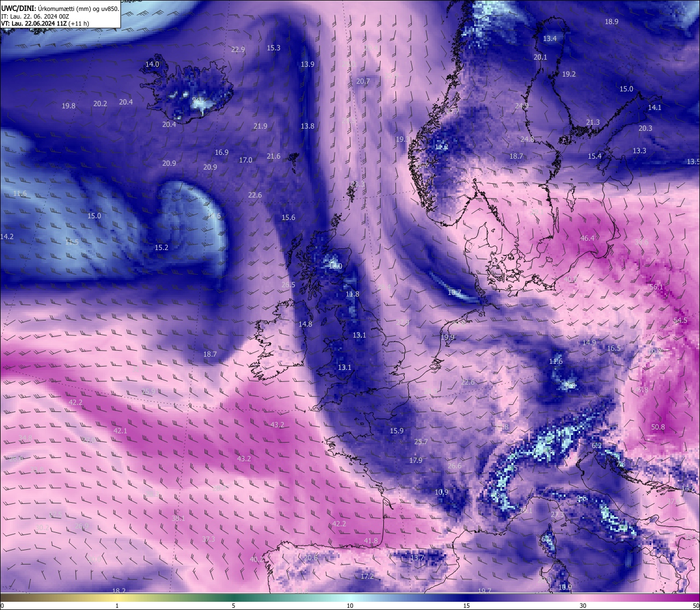Click the 41.8 value near the Spanish coast

click(x=371, y=541)
